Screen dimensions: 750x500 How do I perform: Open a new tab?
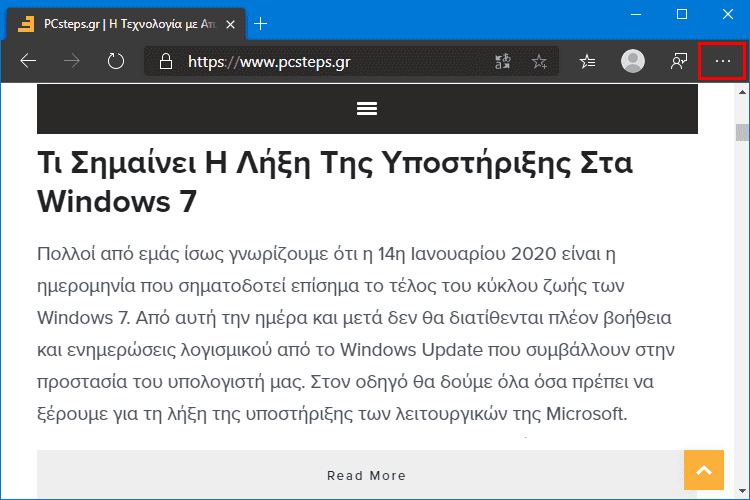[261, 23]
